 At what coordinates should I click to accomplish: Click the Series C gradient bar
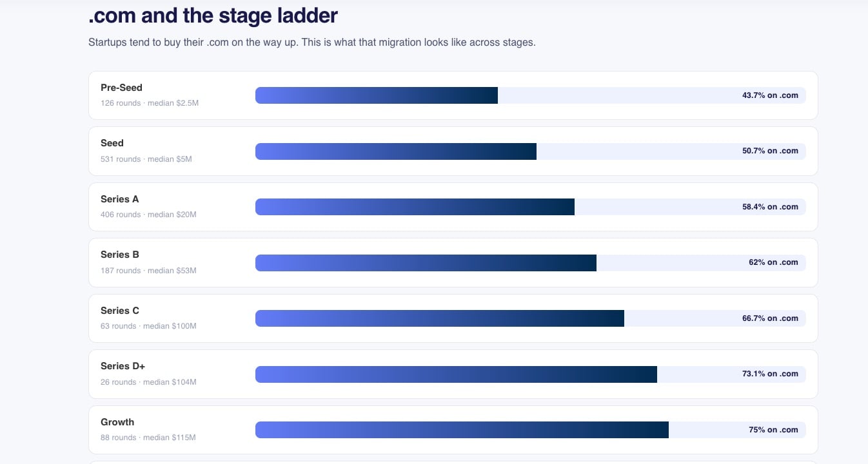tap(440, 318)
